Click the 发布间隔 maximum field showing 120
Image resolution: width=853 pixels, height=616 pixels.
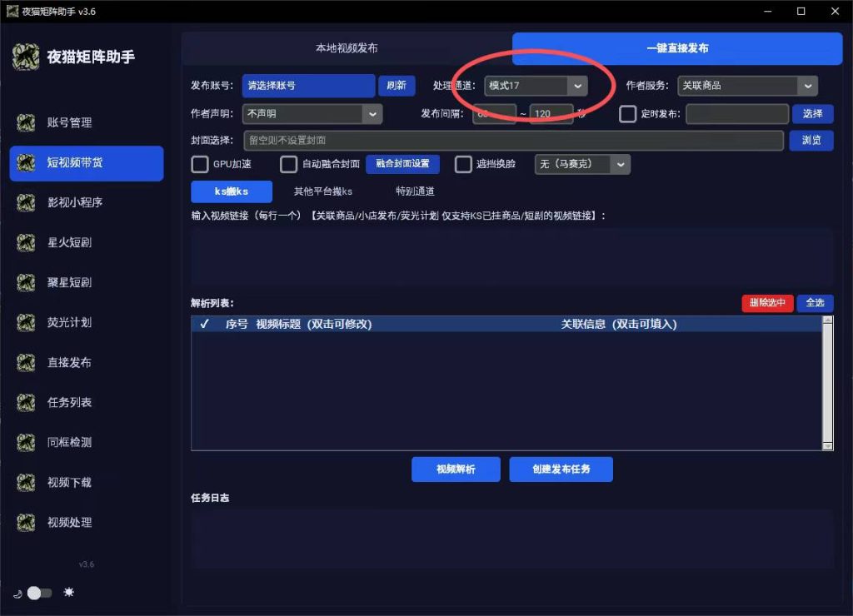[551, 114]
